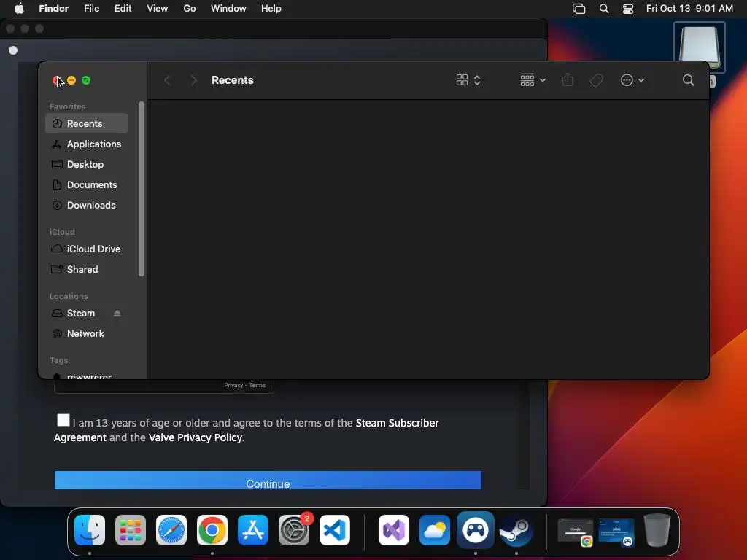747x560 pixels.
Task: Click Finder window search icon
Action: (x=688, y=80)
